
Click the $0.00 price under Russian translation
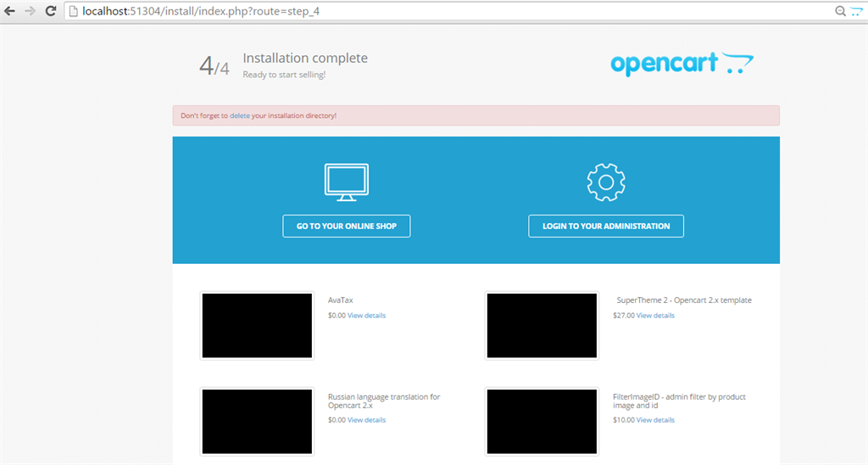click(x=337, y=420)
